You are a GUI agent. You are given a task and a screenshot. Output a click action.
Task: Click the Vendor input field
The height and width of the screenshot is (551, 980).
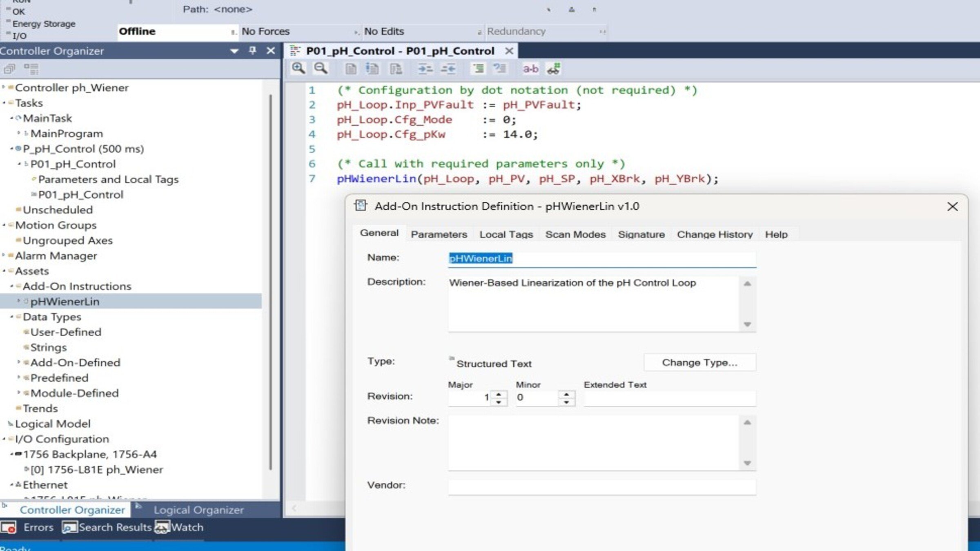coord(602,487)
